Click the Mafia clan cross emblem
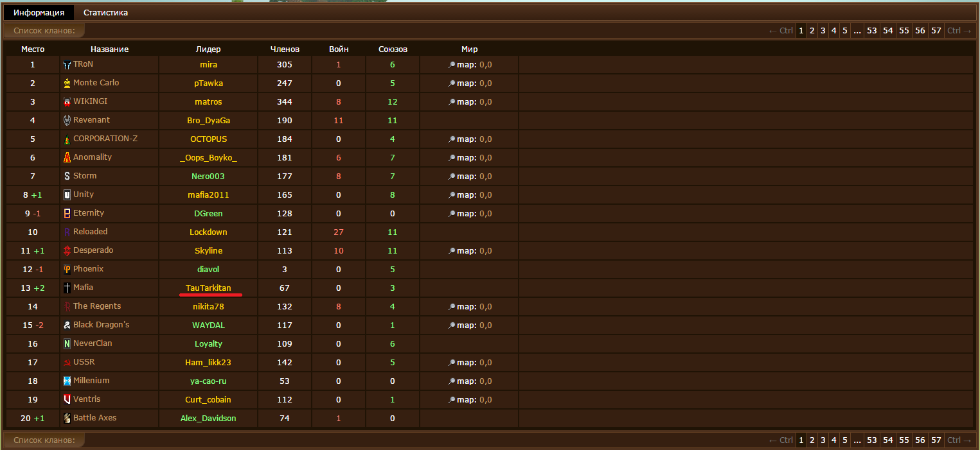This screenshot has height=450, width=980. pyautogui.click(x=67, y=288)
